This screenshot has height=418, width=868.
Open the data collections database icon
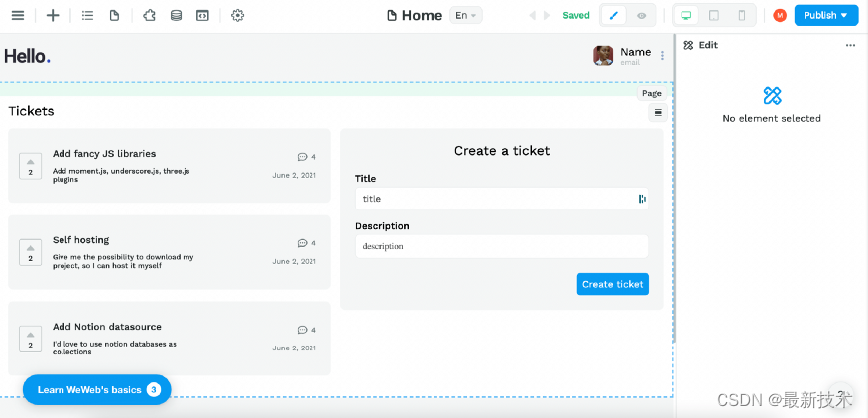(176, 15)
